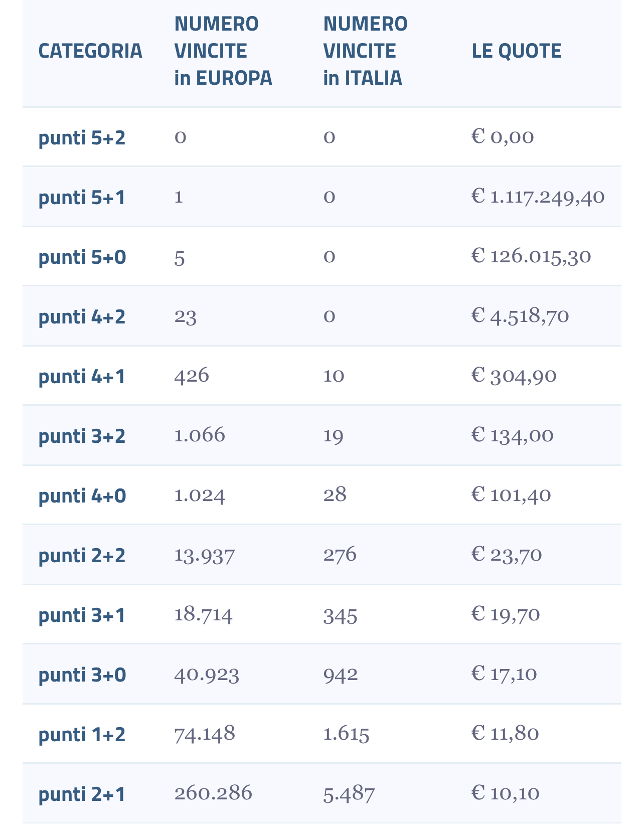This screenshot has height=835, width=644.
Task: Click the 426 Europe wins value
Action: (192, 376)
